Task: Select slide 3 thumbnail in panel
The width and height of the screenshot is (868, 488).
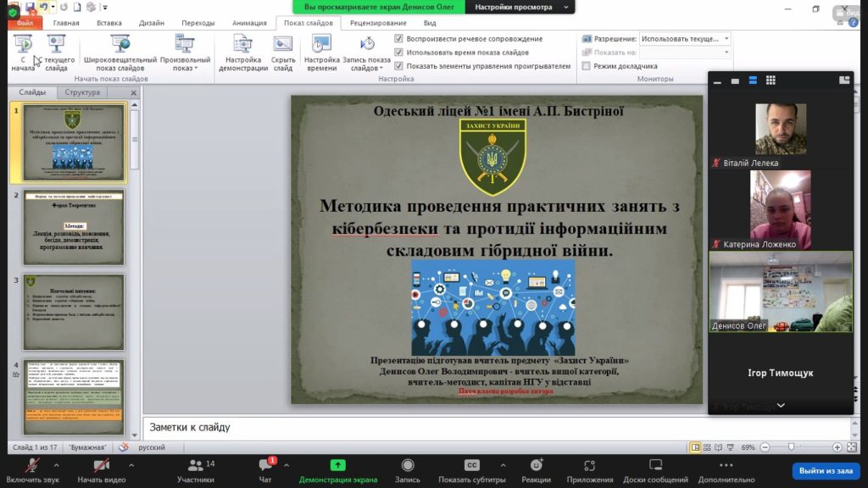Action: point(73,311)
